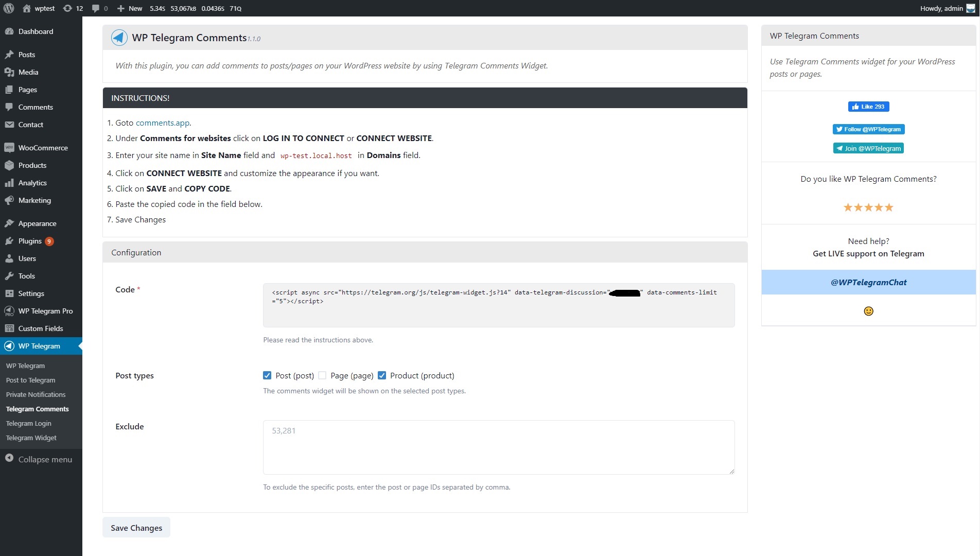Click the Collapse menu arrow icon
This screenshot has width=980, height=556.
pyautogui.click(x=9, y=458)
